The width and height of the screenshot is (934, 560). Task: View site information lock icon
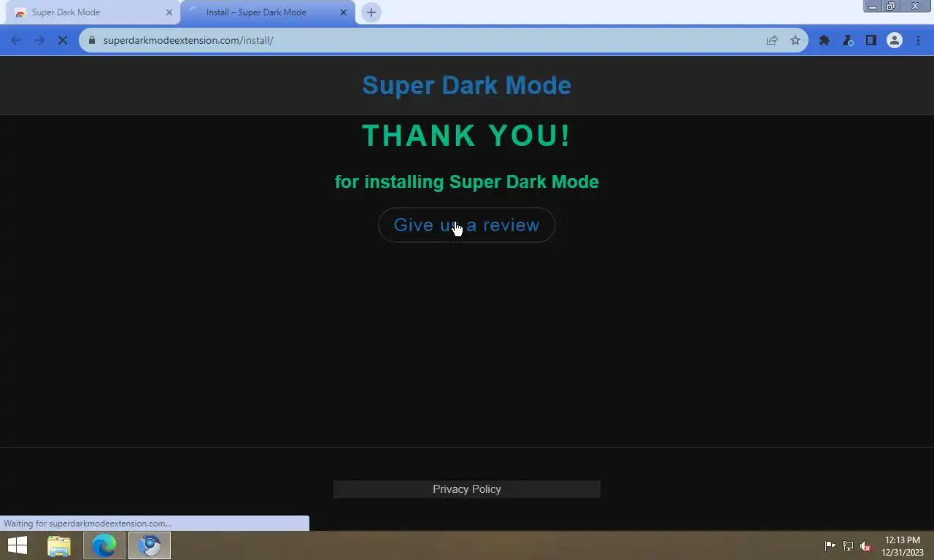tap(92, 40)
